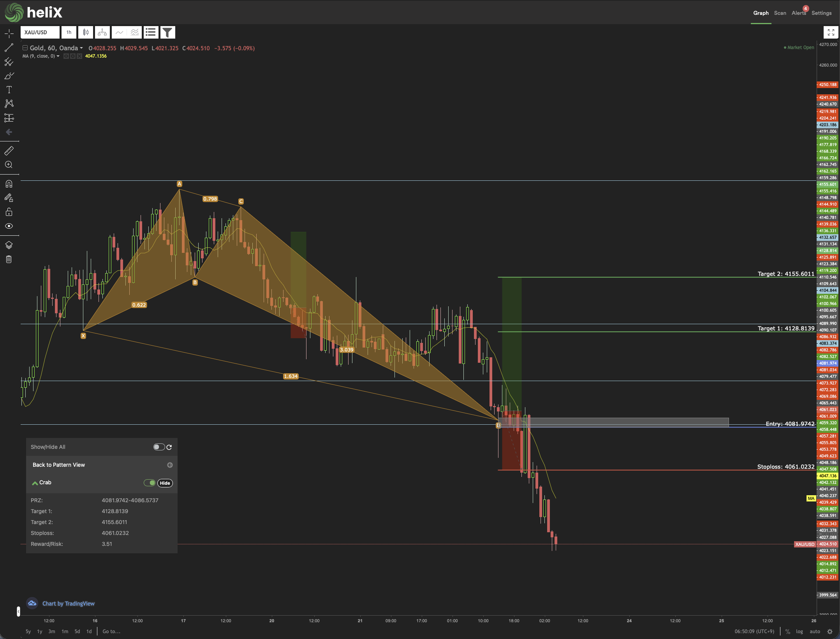Select the trend line drawing tool

click(9, 48)
